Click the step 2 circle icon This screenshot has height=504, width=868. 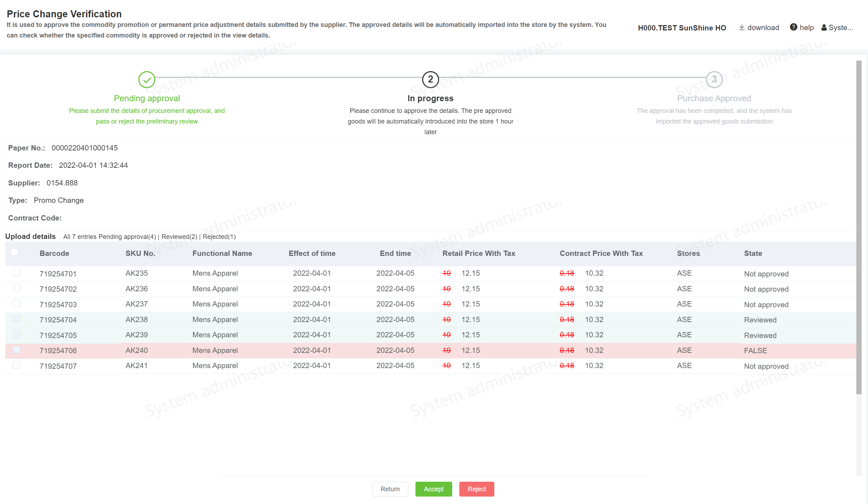point(430,80)
